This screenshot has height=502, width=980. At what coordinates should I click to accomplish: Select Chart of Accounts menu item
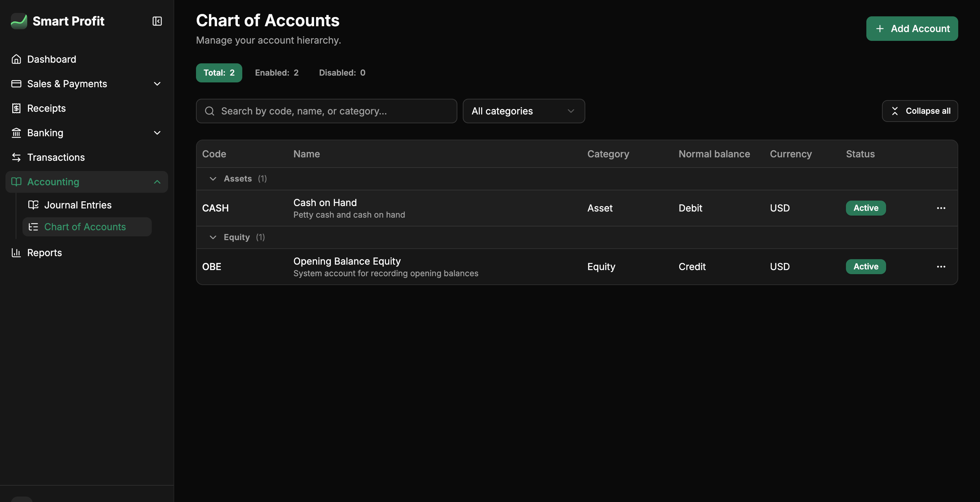click(87, 227)
